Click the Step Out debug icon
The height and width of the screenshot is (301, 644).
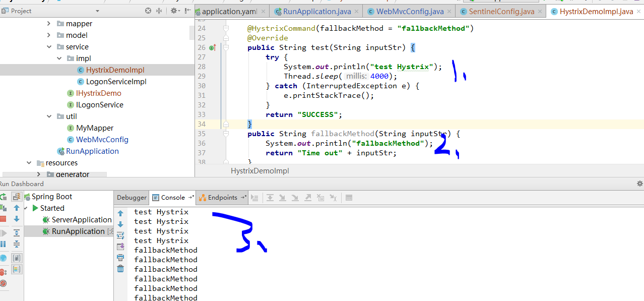click(x=308, y=198)
